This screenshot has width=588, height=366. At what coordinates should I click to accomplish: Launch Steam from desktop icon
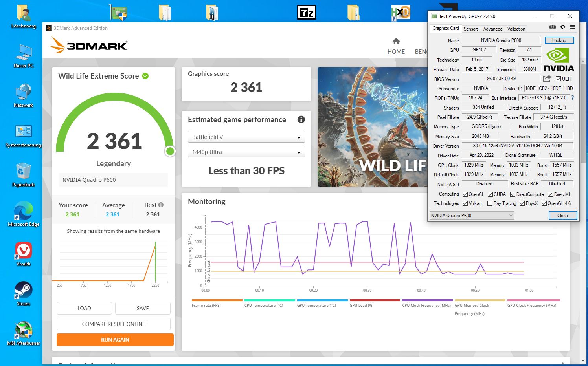click(x=24, y=294)
